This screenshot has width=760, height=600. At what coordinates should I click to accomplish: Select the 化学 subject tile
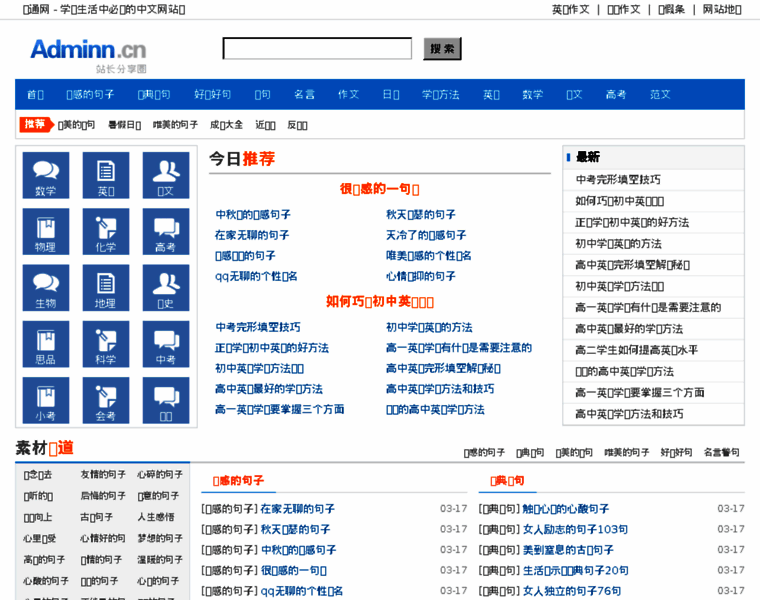click(x=106, y=232)
